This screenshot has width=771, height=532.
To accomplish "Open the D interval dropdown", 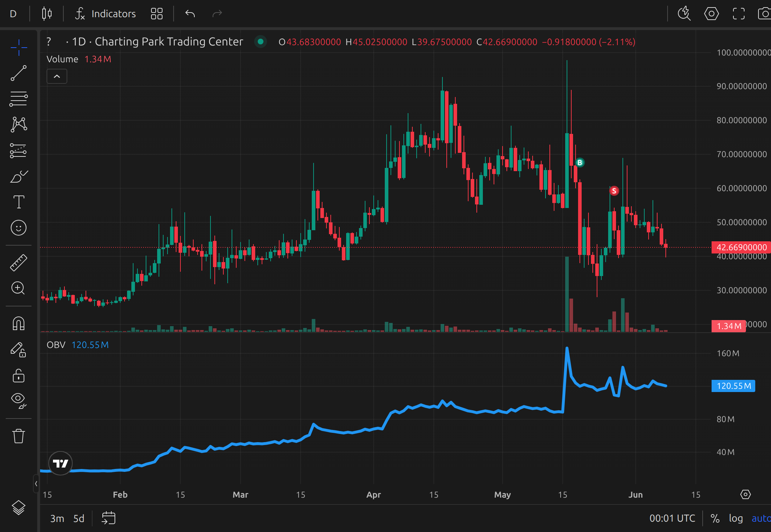I will click(13, 14).
